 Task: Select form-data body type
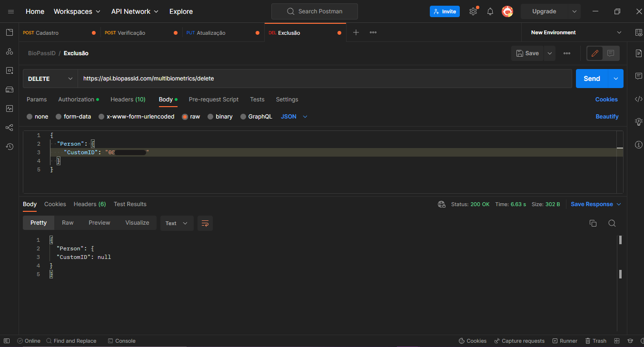pyautogui.click(x=59, y=117)
